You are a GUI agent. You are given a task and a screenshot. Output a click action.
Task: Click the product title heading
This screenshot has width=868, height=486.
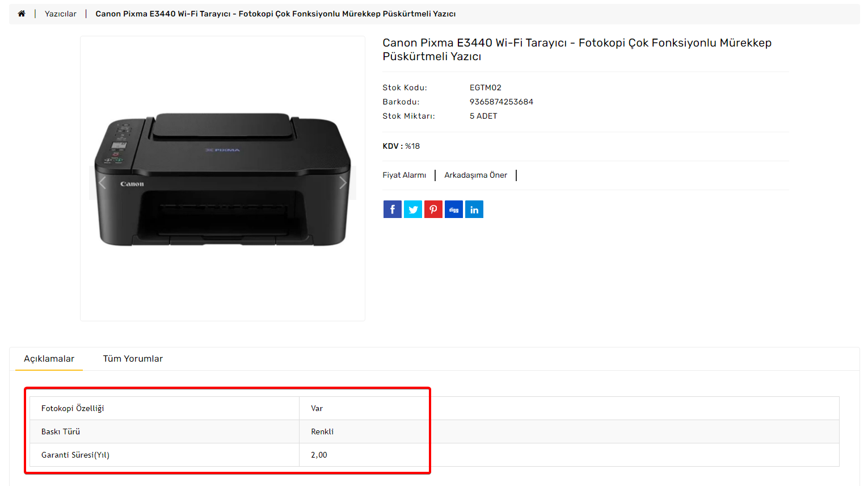coord(577,49)
